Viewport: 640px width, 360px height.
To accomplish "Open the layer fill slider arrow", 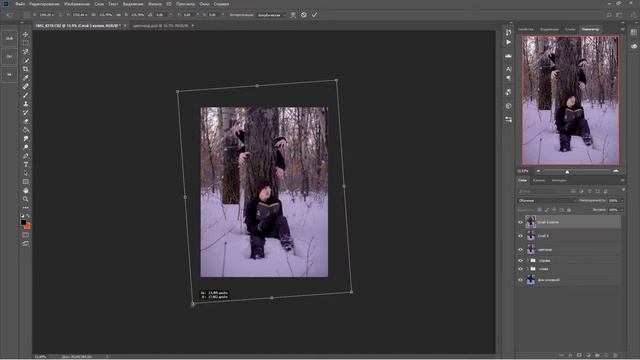I will [x=622, y=210].
